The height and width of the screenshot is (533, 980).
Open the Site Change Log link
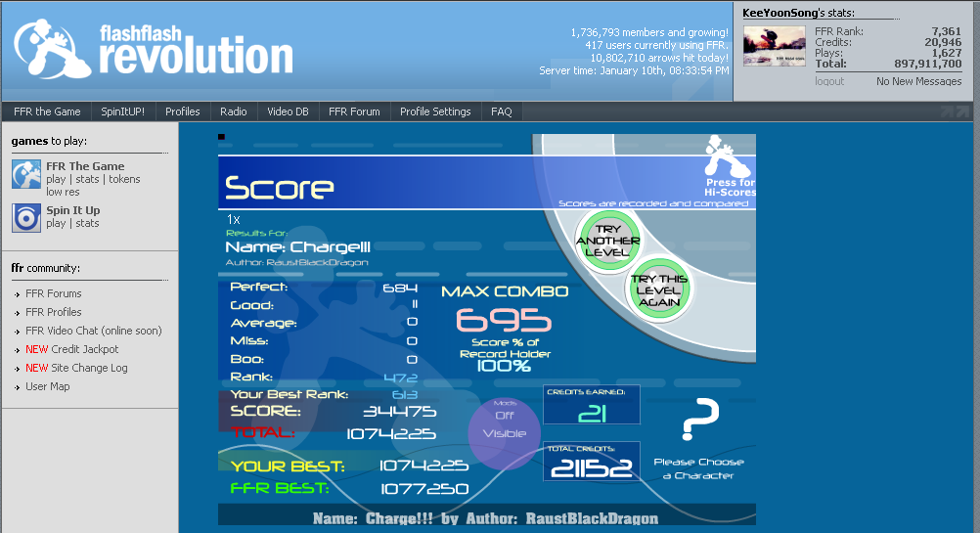89,368
